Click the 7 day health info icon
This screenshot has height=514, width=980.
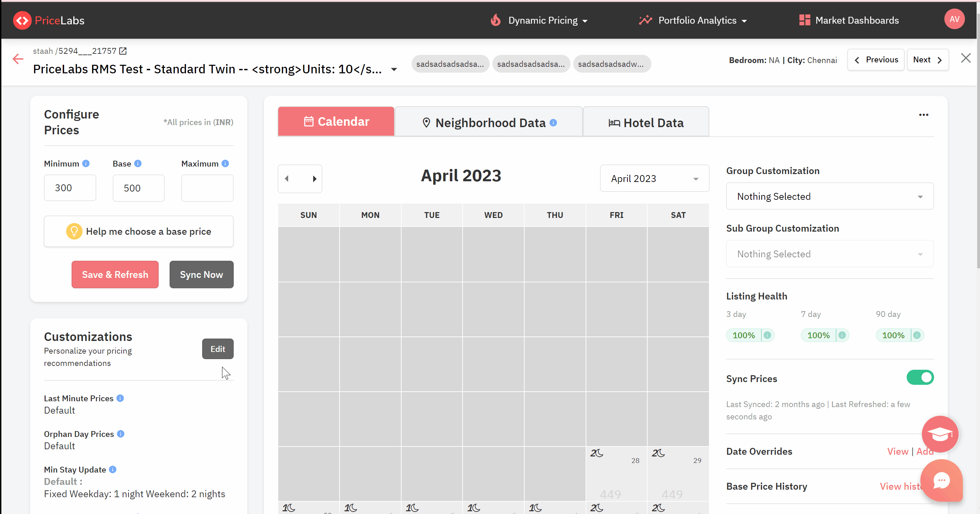coord(842,335)
